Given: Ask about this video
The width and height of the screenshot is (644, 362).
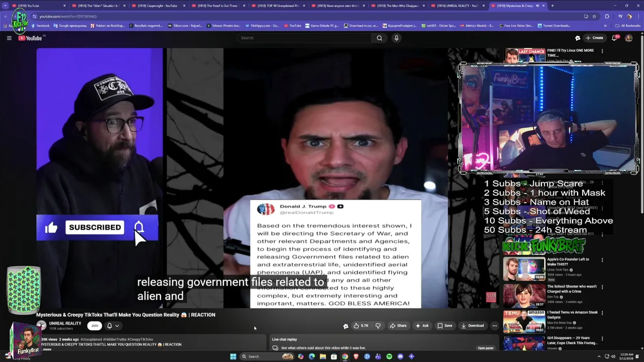Looking at the screenshot, I should [x=422, y=326].
